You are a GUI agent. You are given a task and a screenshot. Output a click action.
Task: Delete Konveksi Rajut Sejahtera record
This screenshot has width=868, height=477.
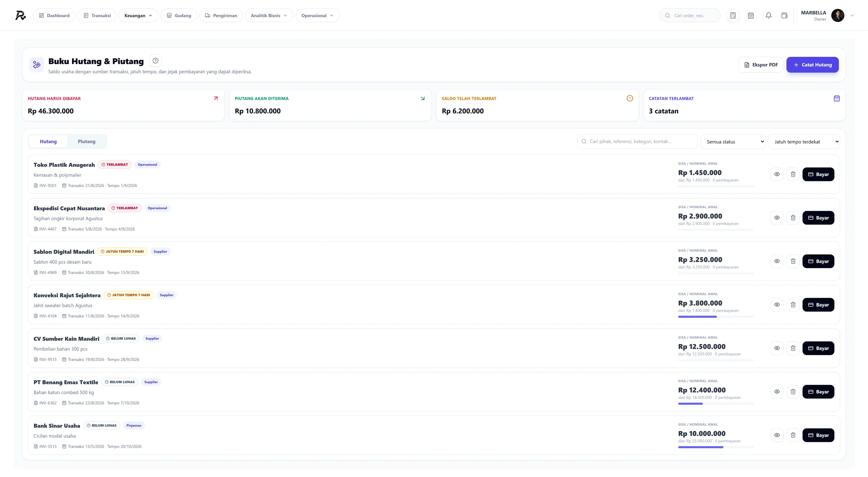point(793,305)
